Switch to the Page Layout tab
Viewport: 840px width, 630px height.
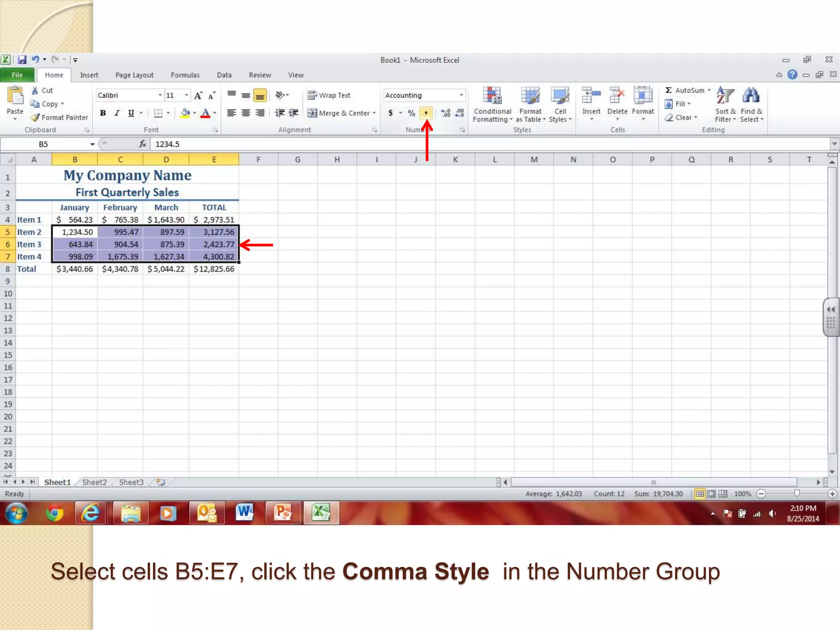tap(135, 75)
